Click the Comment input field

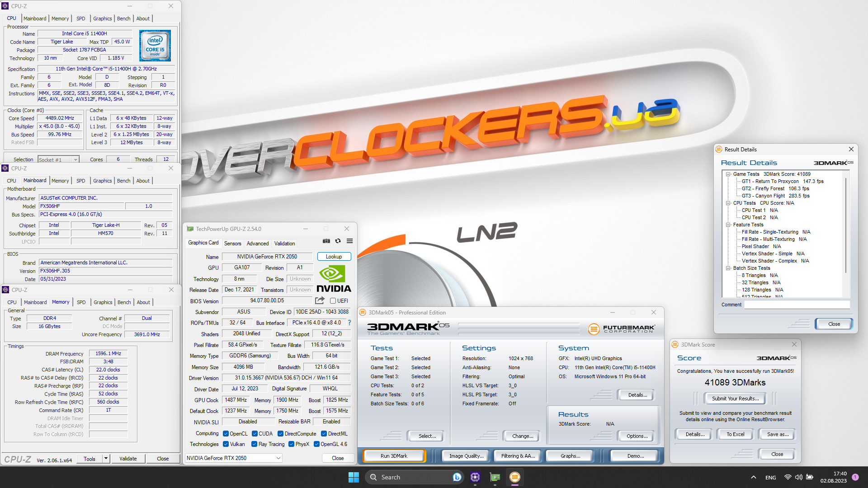tap(797, 305)
